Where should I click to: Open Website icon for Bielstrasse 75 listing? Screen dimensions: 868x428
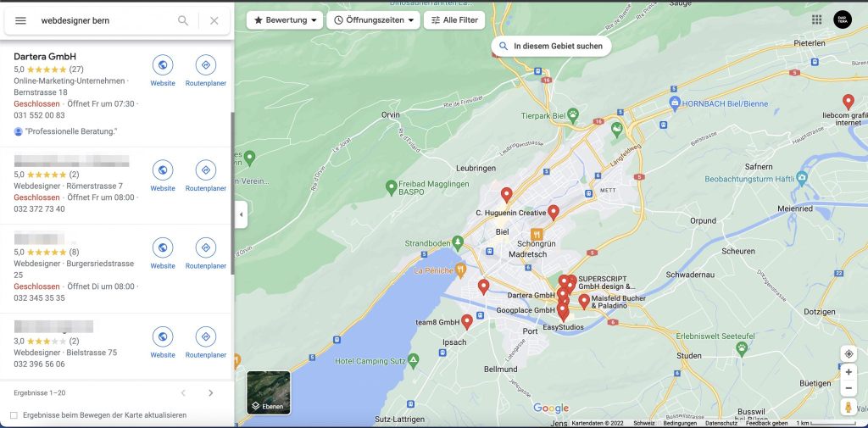[x=163, y=336]
